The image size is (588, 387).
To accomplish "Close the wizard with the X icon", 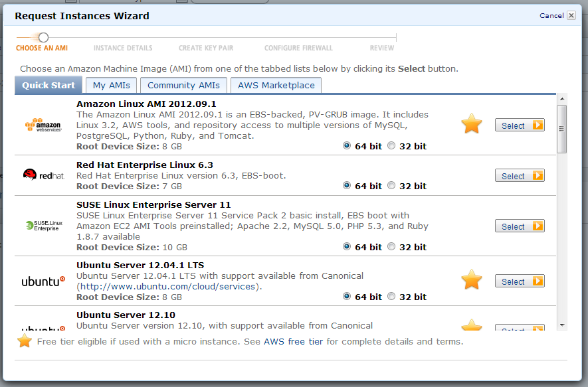I will tap(571, 15).
